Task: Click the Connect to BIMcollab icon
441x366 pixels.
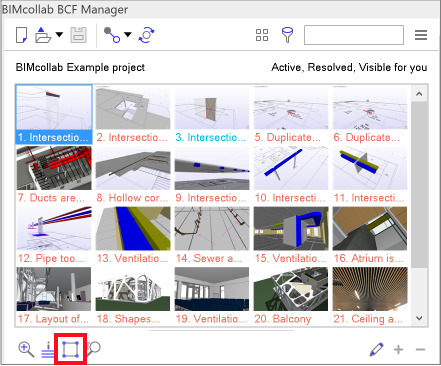Action: click(112, 35)
